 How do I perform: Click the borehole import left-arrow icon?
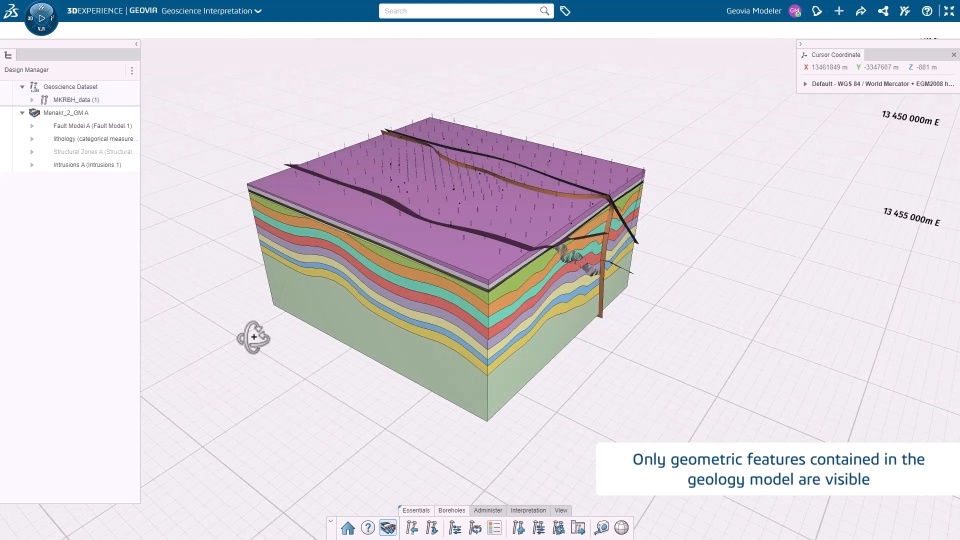point(411,528)
